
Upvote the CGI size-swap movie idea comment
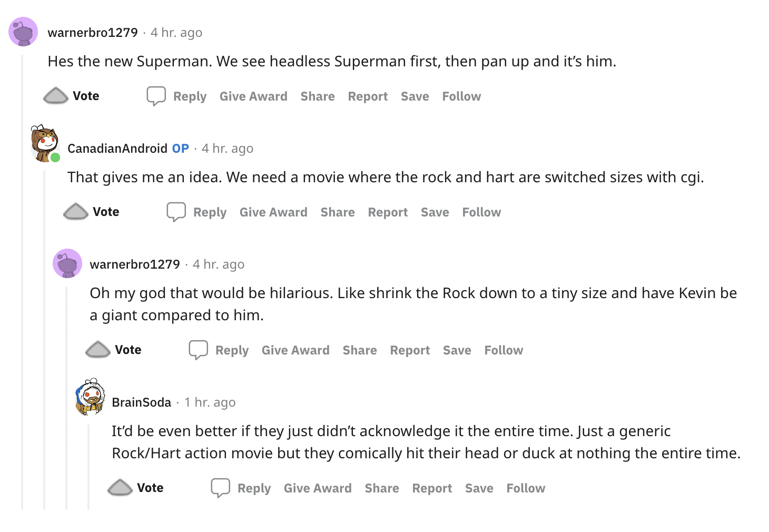point(75,211)
